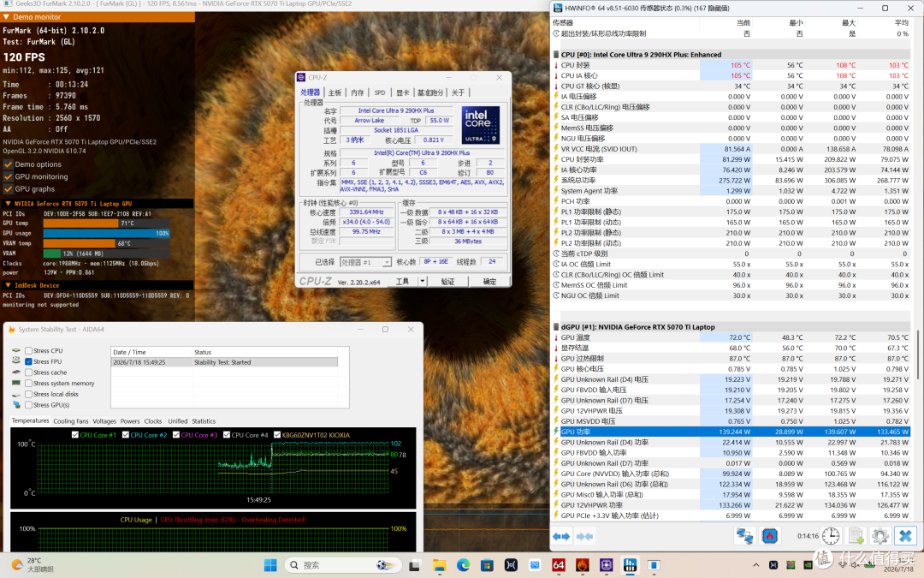This screenshot has width=924, height=578.
Task: Uncheck Stress FPU in AIDA64
Action: tap(28, 361)
